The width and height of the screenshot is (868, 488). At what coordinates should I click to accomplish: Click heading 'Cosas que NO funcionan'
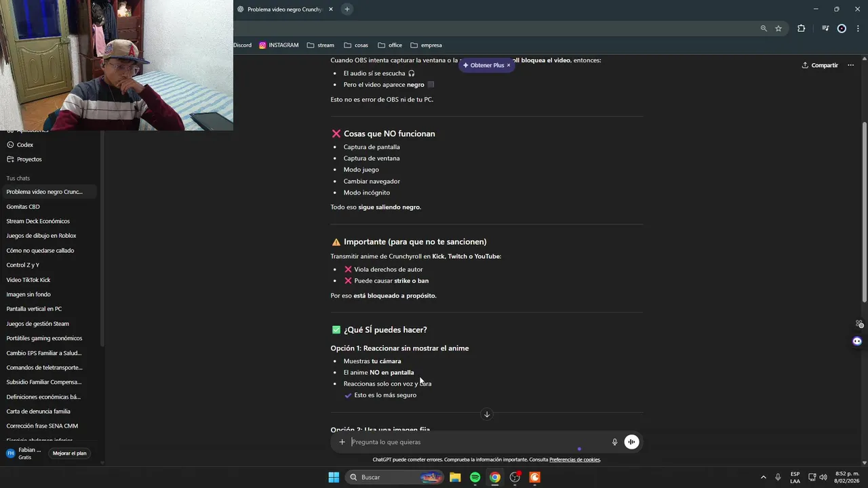pyautogui.click(x=389, y=134)
